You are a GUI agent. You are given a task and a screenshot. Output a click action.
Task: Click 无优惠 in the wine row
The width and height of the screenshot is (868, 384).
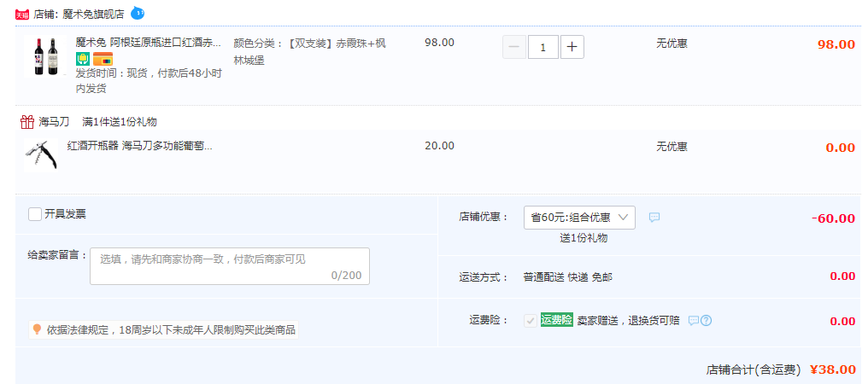point(672,44)
